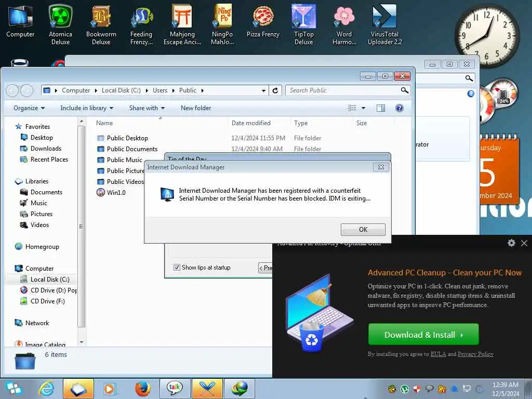The height and width of the screenshot is (399, 532).
Task: Select Downloads under Favorites
Action: coord(46,148)
